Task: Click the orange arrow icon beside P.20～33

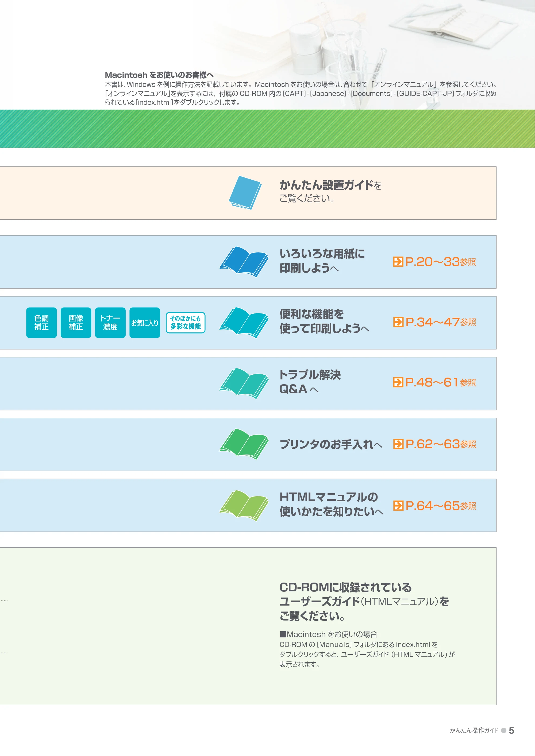Action: 398,262
